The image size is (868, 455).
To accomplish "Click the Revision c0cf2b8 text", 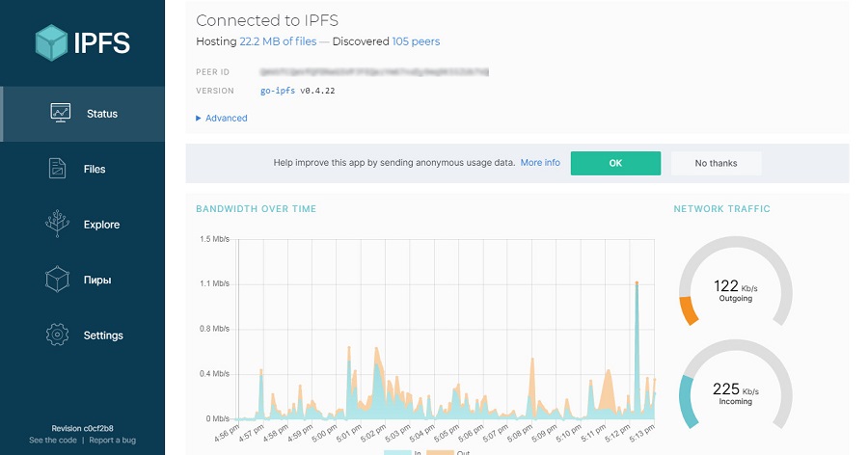I will pyautogui.click(x=83, y=428).
